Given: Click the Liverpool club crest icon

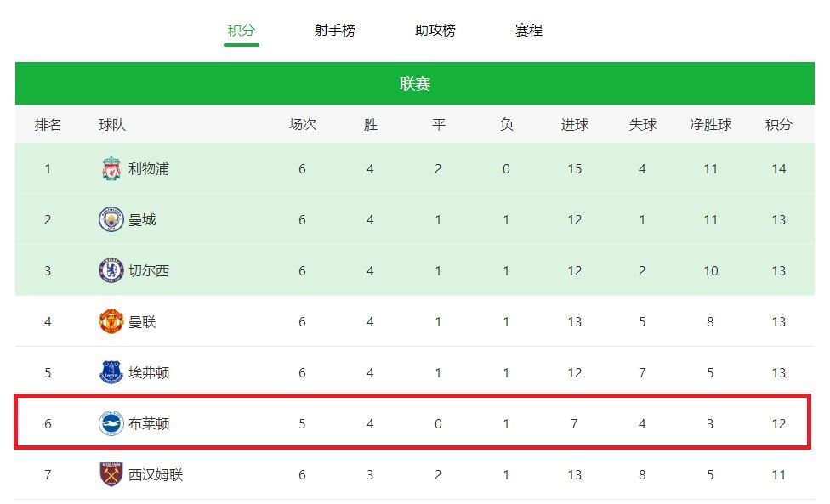Looking at the screenshot, I should (x=111, y=168).
